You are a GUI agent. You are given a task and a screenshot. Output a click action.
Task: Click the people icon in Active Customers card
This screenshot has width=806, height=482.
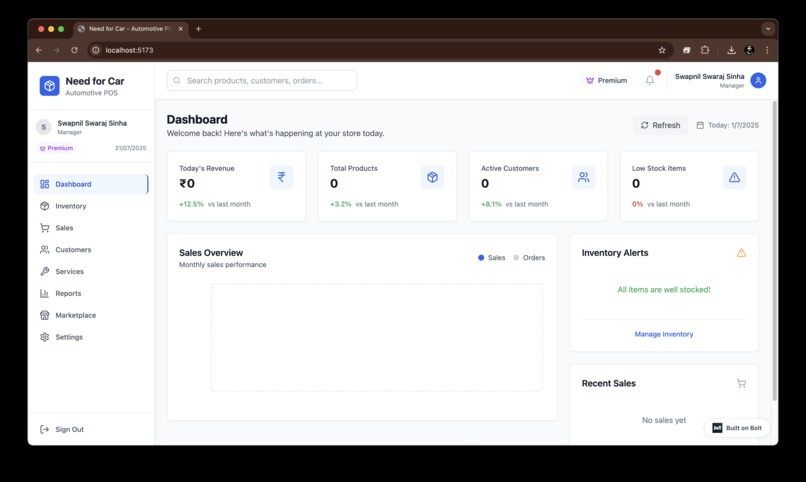coord(583,177)
